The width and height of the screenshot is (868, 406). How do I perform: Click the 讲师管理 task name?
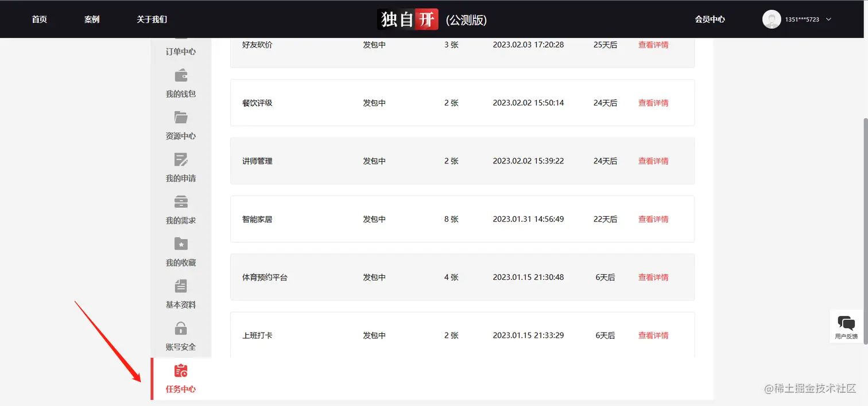pyautogui.click(x=257, y=161)
